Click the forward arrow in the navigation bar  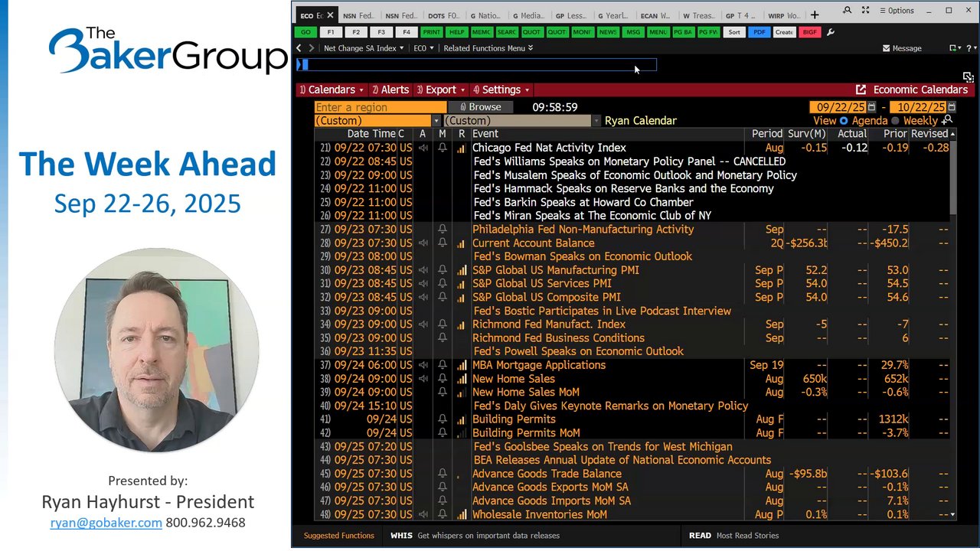click(311, 48)
